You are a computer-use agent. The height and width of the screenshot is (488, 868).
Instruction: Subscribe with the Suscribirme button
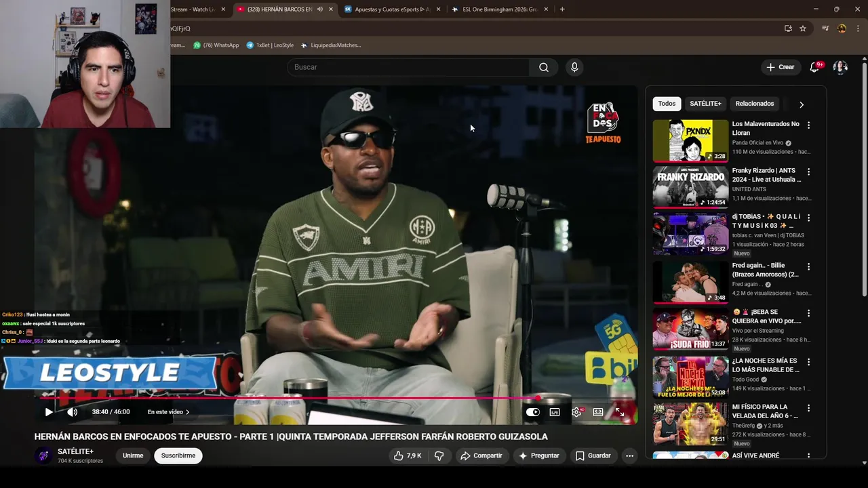coord(178,456)
